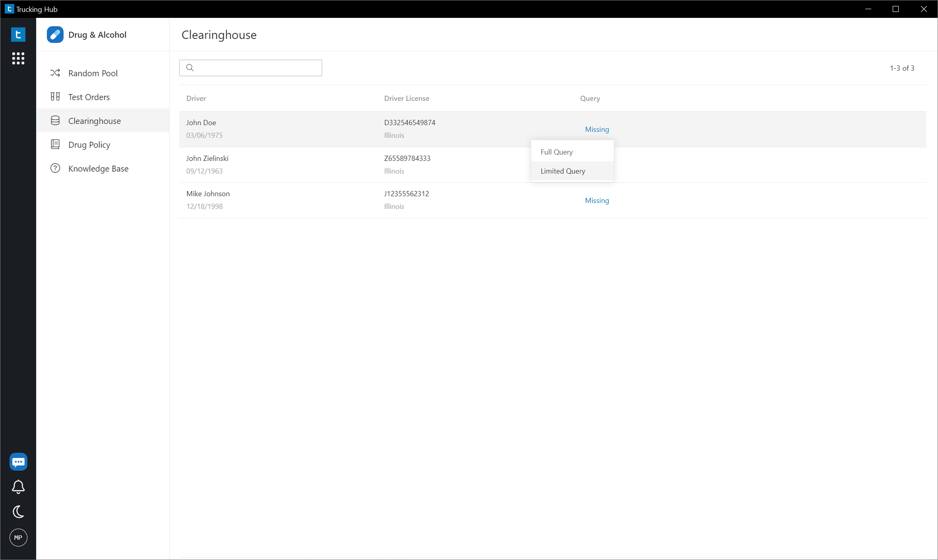Click the 1-3 of 3 pagination text
Screen dimensions: 938x560
(902, 68)
